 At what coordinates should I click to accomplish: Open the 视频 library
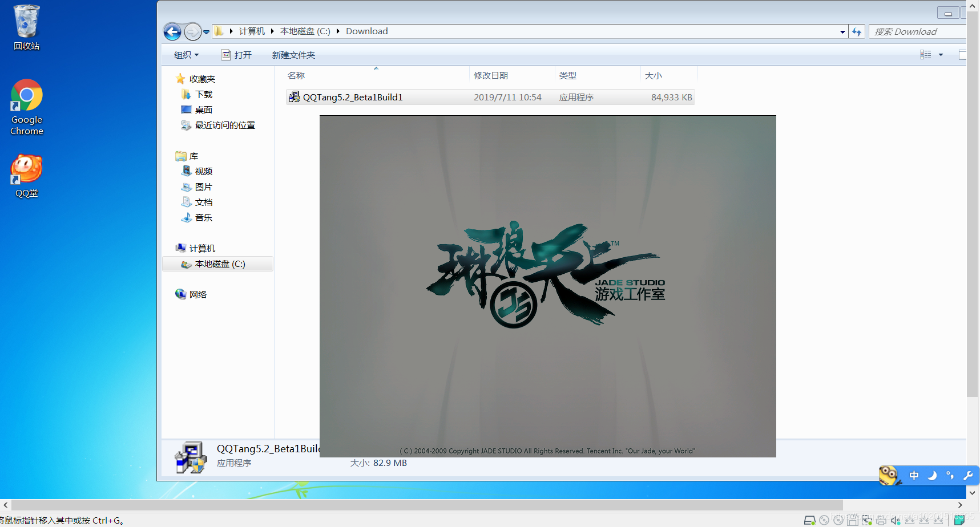pyautogui.click(x=203, y=171)
